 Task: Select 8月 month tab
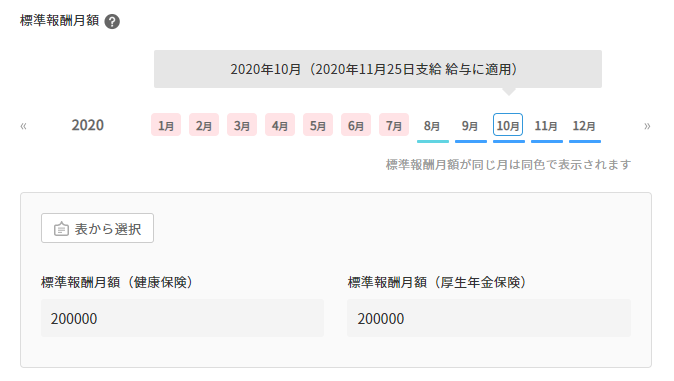tap(432, 126)
